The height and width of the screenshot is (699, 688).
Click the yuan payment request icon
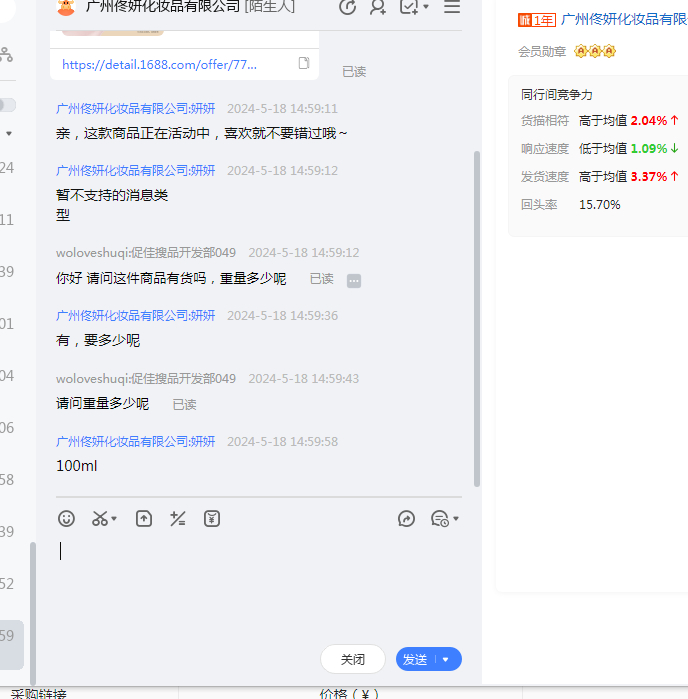[x=212, y=518]
